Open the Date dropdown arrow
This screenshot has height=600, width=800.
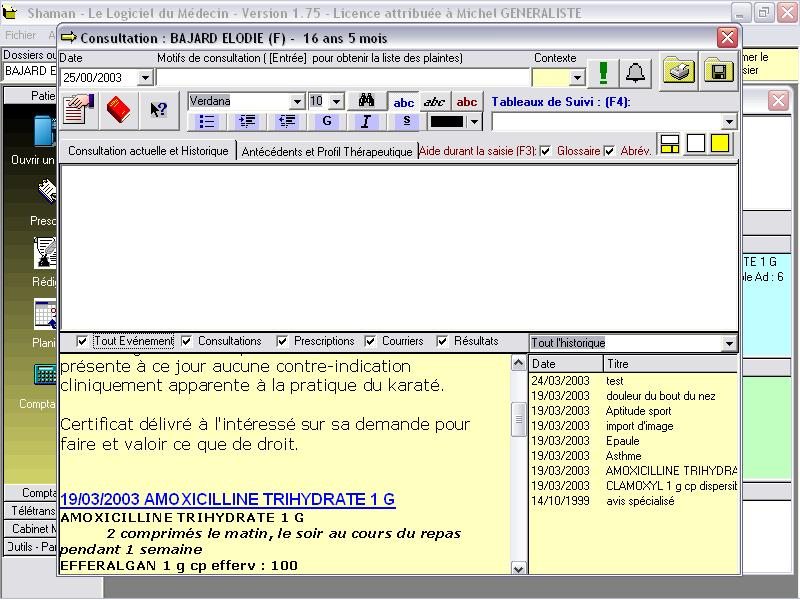145,78
